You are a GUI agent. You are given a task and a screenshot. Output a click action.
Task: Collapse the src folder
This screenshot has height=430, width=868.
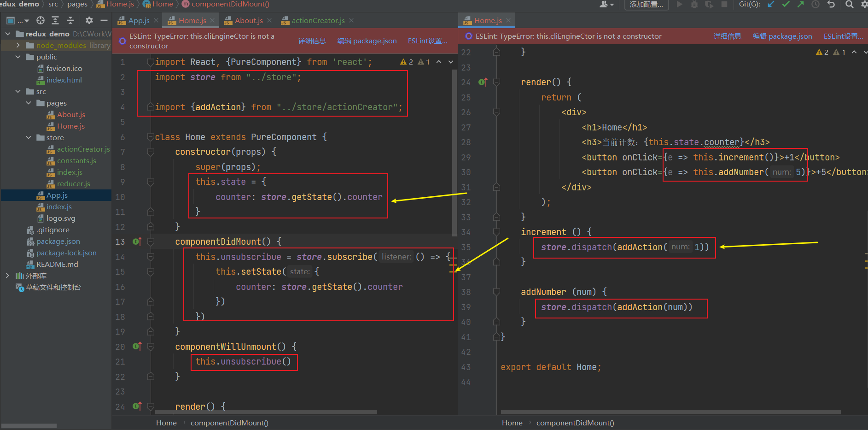click(18, 91)
